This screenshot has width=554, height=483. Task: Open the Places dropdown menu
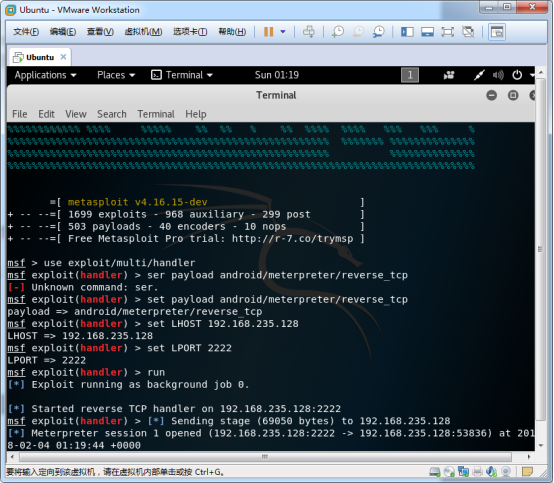116,75
